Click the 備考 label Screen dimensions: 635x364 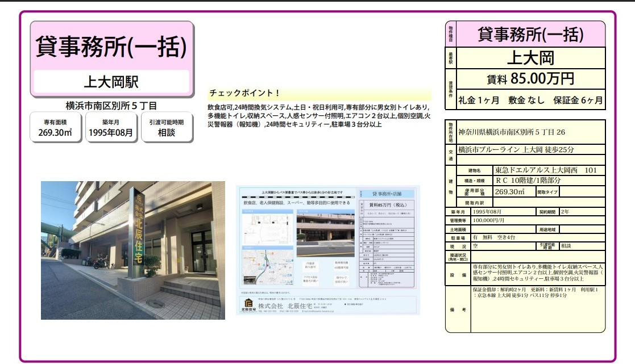pos(458,310)
